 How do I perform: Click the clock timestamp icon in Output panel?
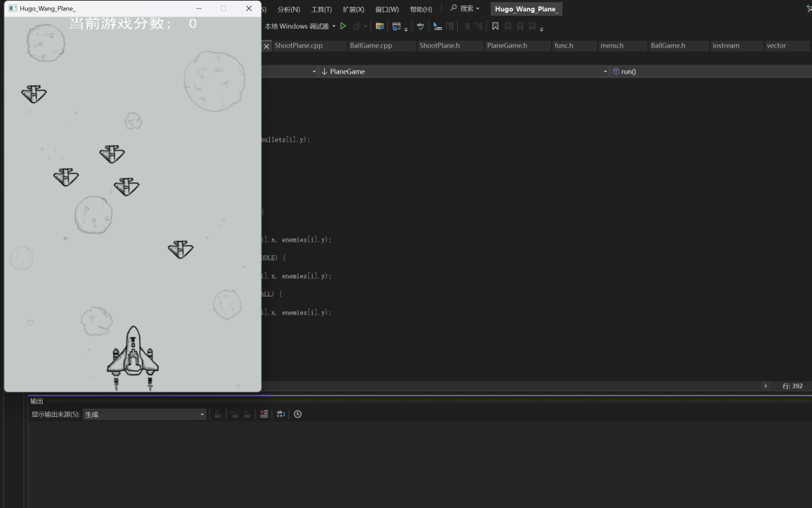coord(298,414)
